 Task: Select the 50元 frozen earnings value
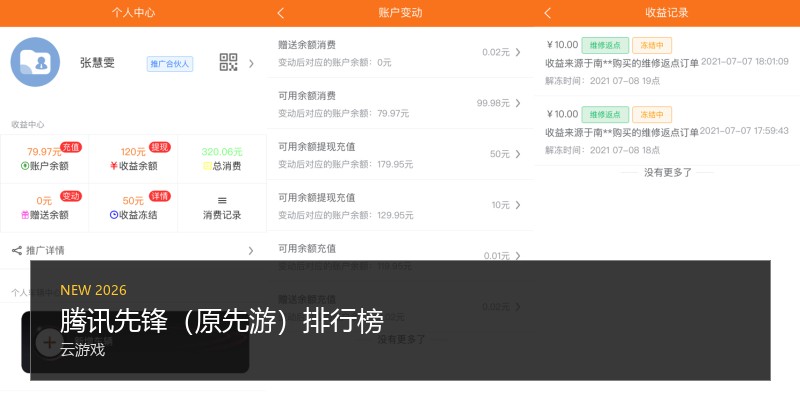[x=133, y=201]
